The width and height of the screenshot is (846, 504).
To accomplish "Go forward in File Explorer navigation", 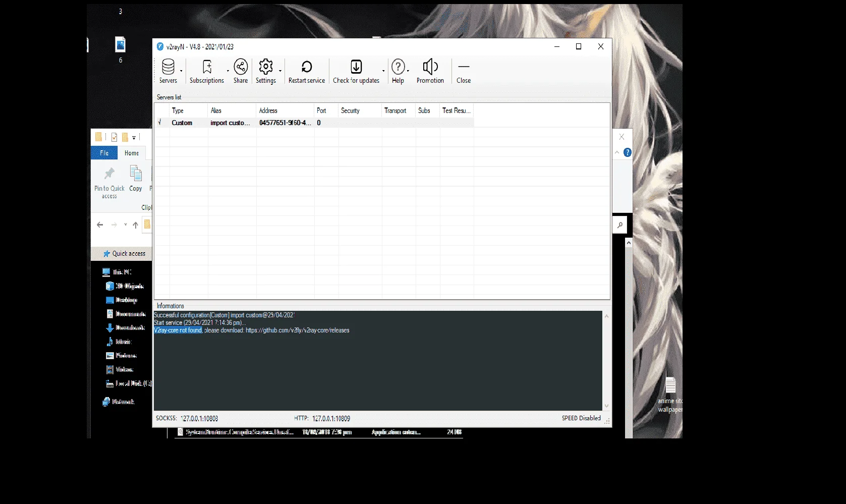I will (114, 225).
